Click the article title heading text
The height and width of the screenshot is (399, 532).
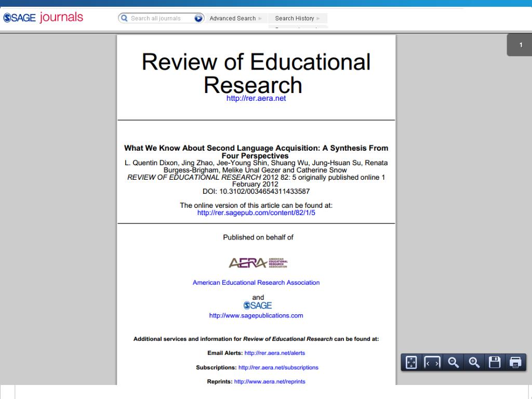(256, 152)
